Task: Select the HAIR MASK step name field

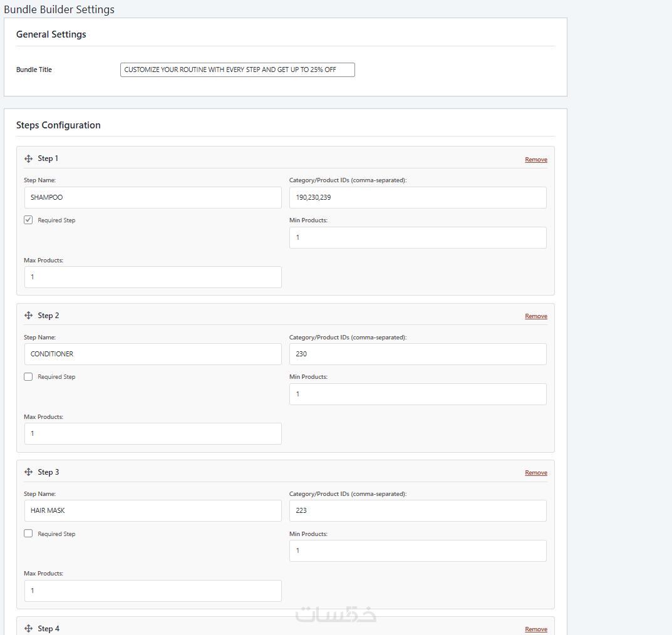Action: (x=153, y=510)
